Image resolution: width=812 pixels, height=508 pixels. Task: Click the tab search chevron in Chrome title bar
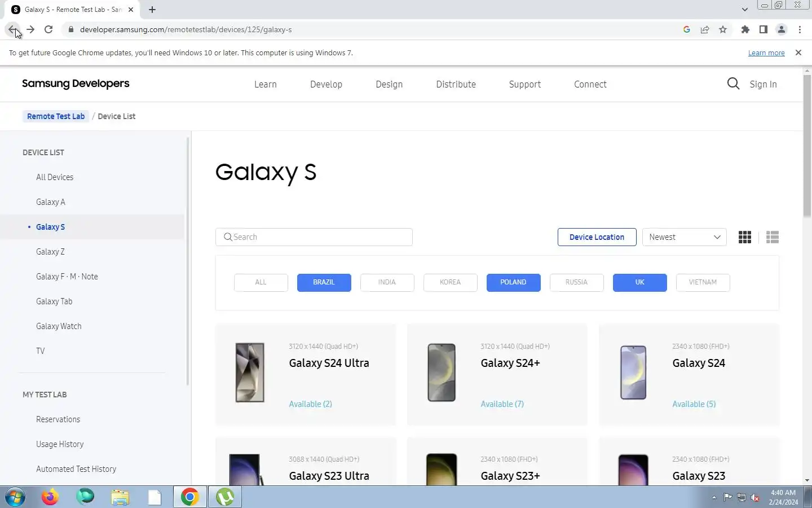(745, 10)
